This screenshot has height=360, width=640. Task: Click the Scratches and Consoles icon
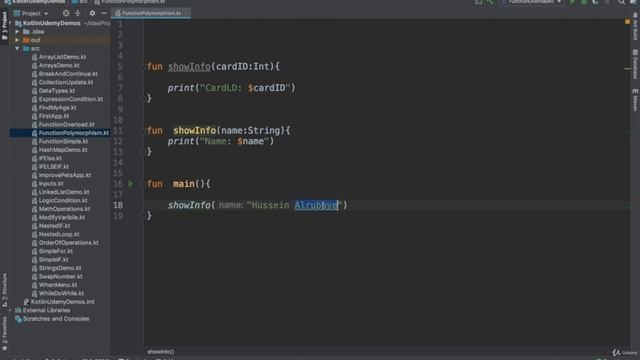[18, 319]
